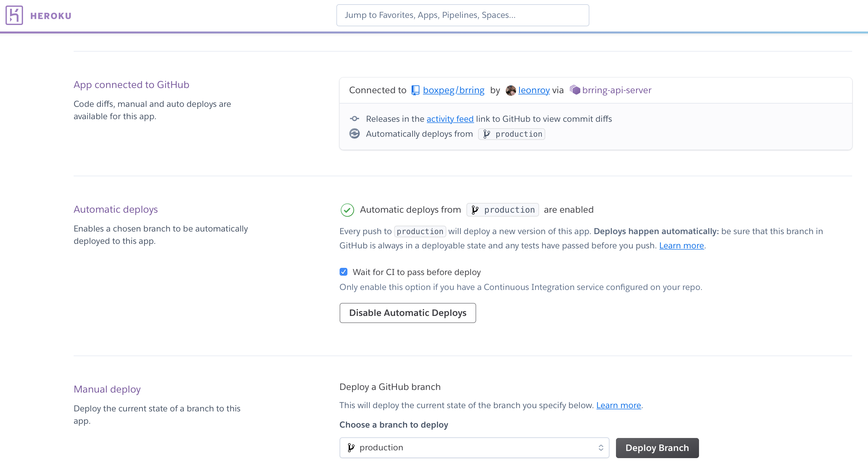Click the 'Wait for CI to pass before deploy' label
Image resolution: width=868 pixels, height=475 pixels.
point(416,272)
